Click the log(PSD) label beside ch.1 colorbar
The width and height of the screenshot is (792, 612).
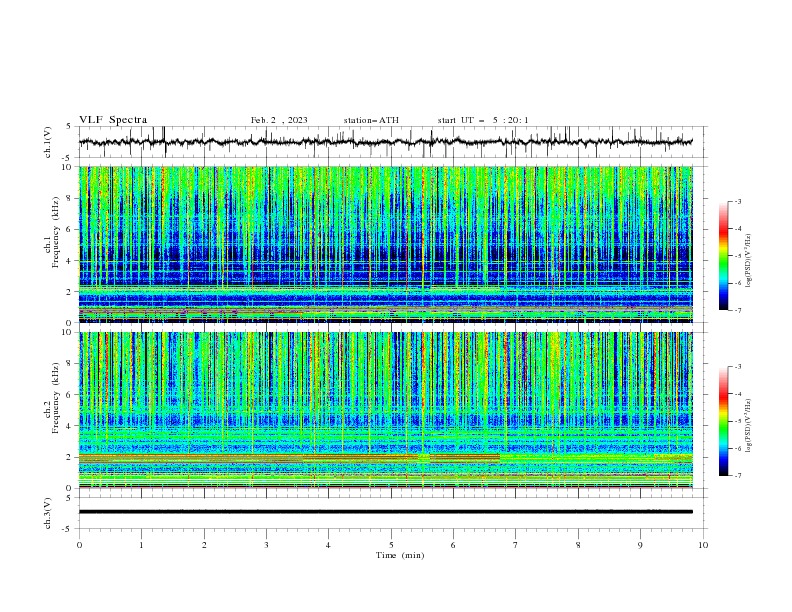click(x=748, y=261)
